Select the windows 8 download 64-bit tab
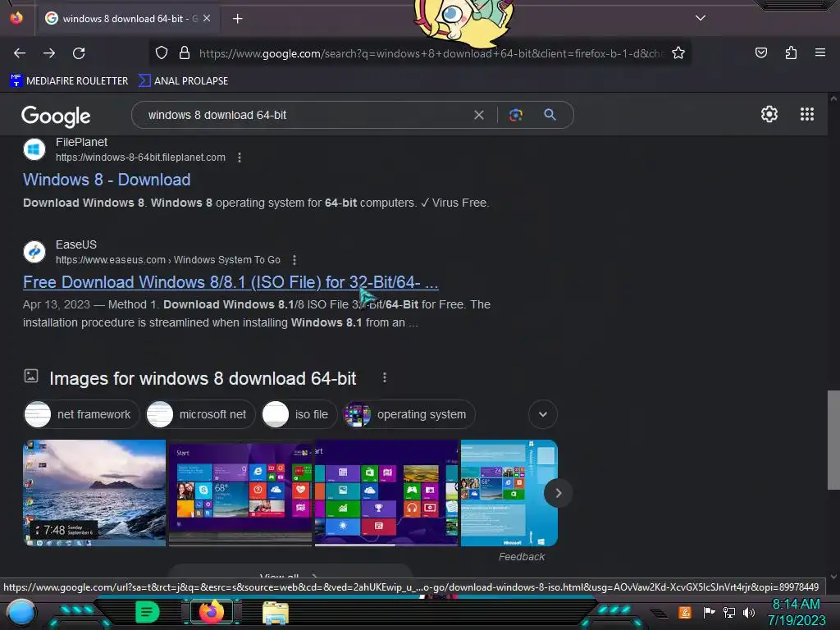This screenshot has height=630, width=840. (129, 18)
